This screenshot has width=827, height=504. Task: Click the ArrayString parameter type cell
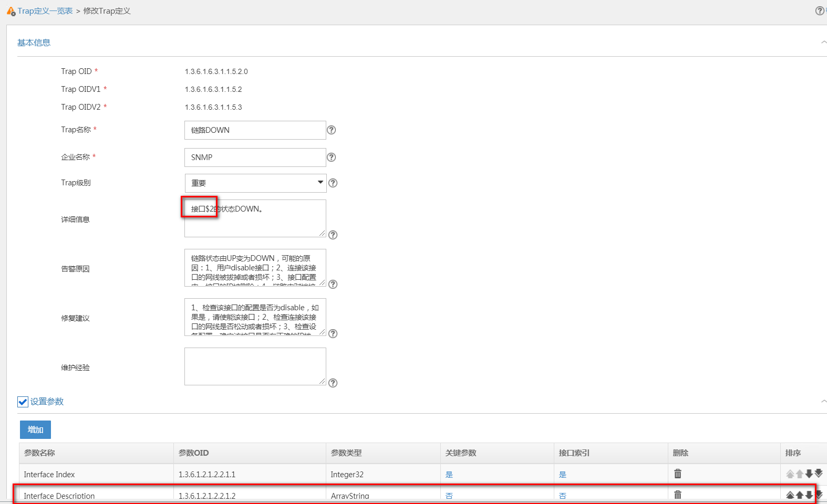pos(383,496)
